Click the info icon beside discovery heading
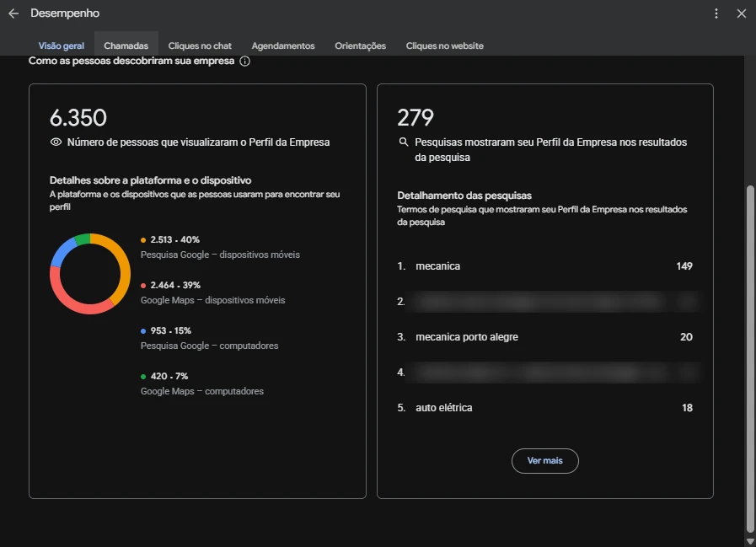The height and width of the screenshot is (547, 756). [245, 62]
